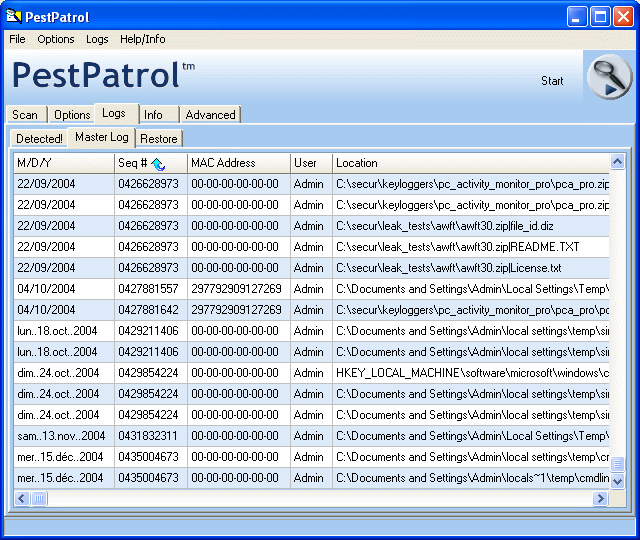Start a scan with the magnifying glass icon

coord(609,76)
